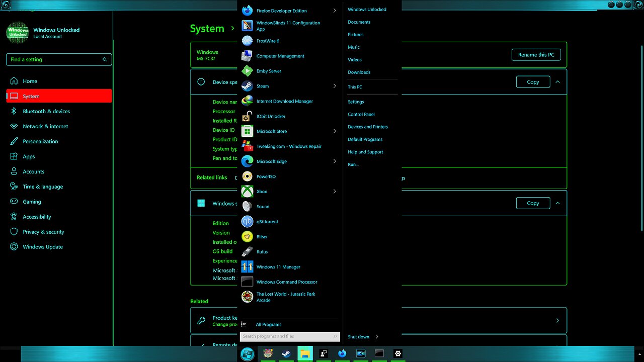
Task: Expand the Microsoft Store submenu arrow
Action: click(335, 131)
